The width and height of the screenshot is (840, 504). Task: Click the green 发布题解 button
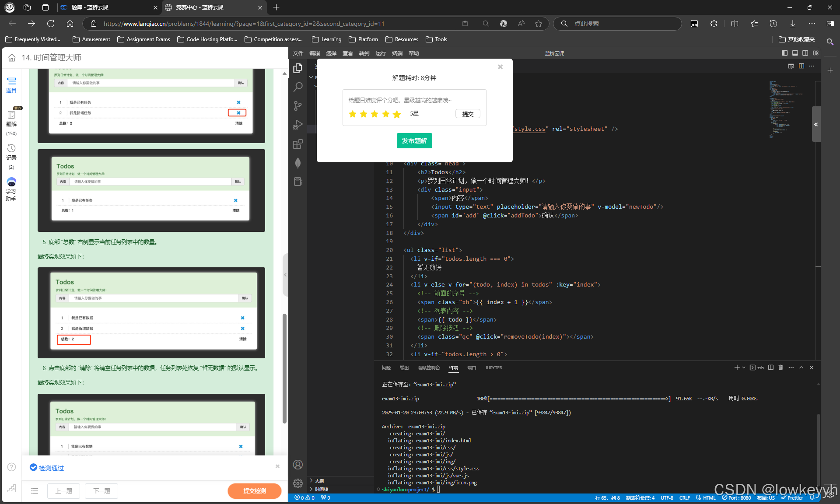pyautogui.click(x=414, y=141)
